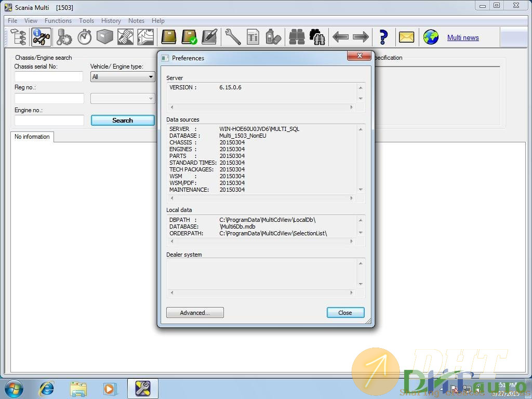Click the Data sources scroll down arrow
532x399 pixels.
coord(361,189)
